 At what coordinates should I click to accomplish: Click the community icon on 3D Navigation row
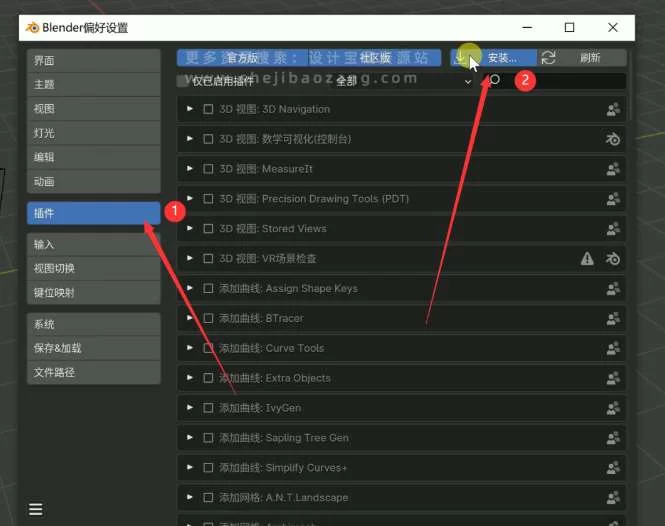tap(613, 109)
